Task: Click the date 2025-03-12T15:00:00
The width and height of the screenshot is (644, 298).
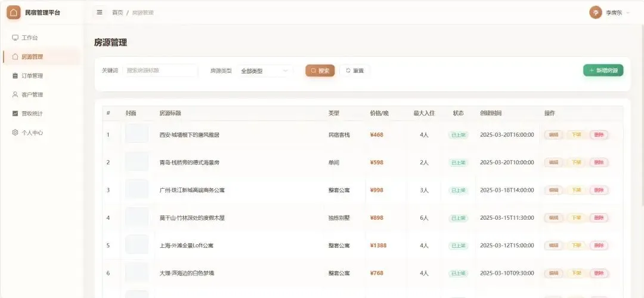Action: click(x=507, y=245)
